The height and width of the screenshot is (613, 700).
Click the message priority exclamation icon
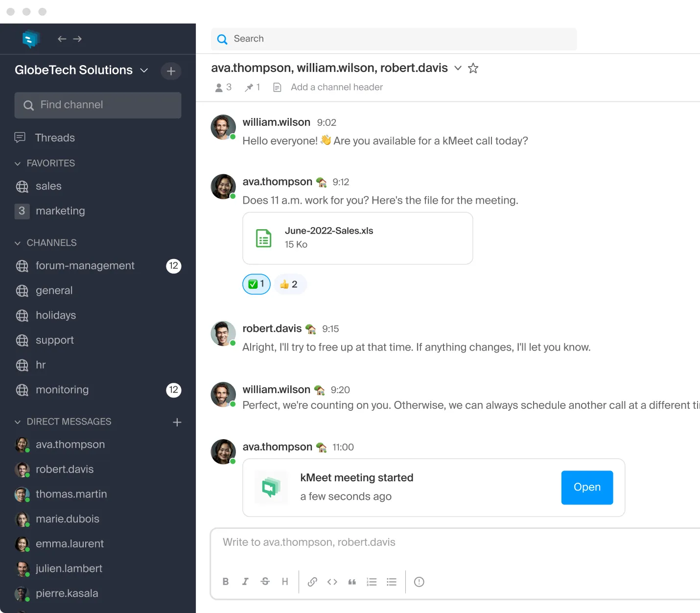[419, 582]
